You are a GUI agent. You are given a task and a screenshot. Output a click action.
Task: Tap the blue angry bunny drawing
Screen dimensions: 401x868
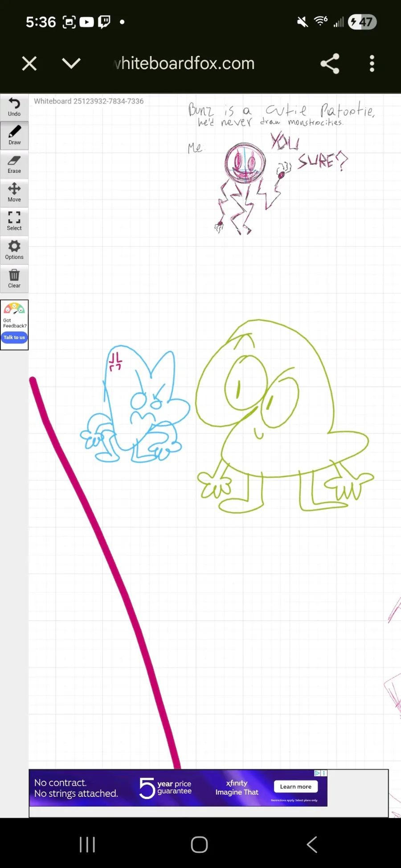135,404
